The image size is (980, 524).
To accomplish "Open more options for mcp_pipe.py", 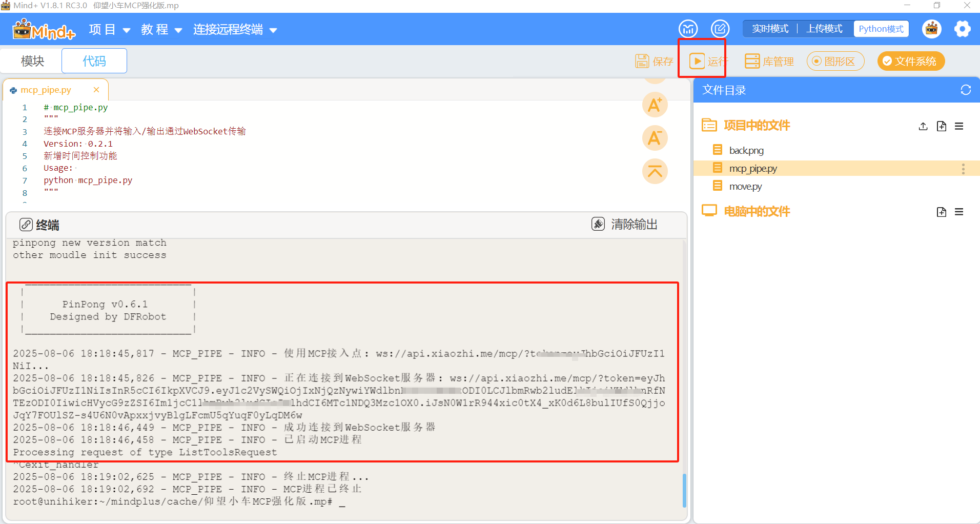I will [x=963, y=169].
